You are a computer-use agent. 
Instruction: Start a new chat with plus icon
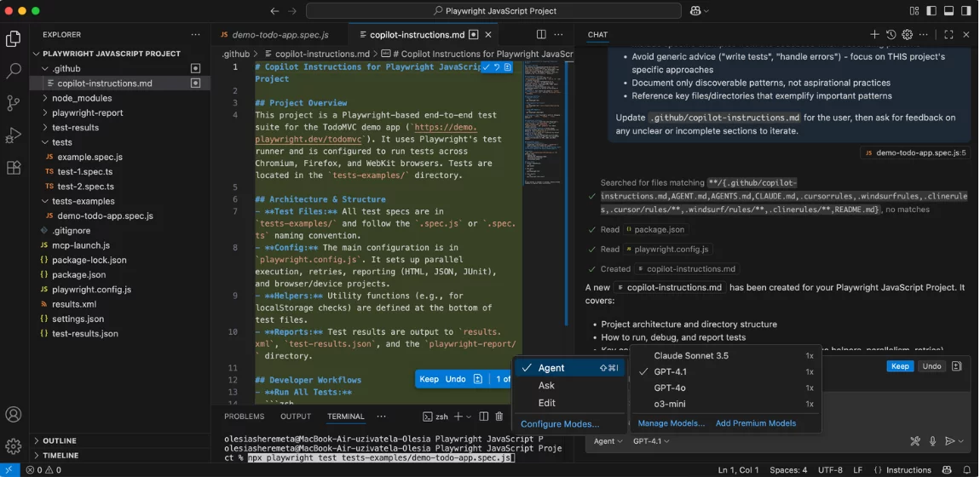coord(874,35)
